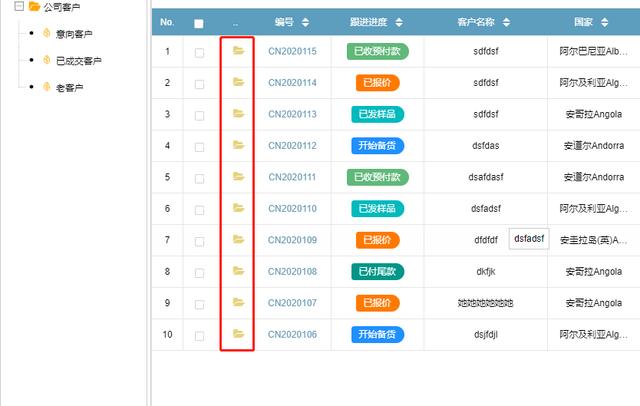Image resolution: width=640 pixels, height=406 pixels.
Task: Select 已成交客户 in the customer tree
Action: 78,61
